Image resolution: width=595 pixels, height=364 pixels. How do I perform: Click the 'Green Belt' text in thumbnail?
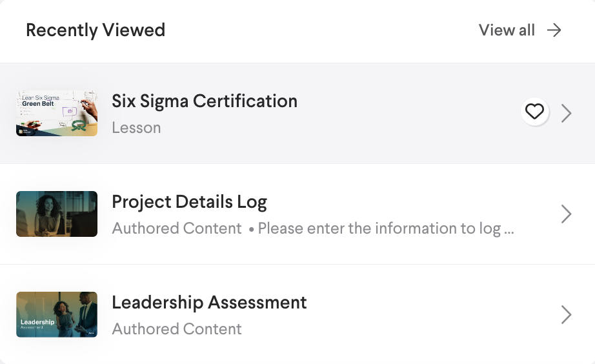(38, 103)
